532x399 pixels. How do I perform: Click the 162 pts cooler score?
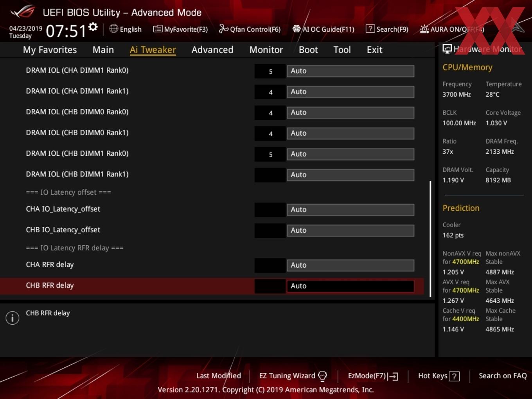tap(453, 235)
